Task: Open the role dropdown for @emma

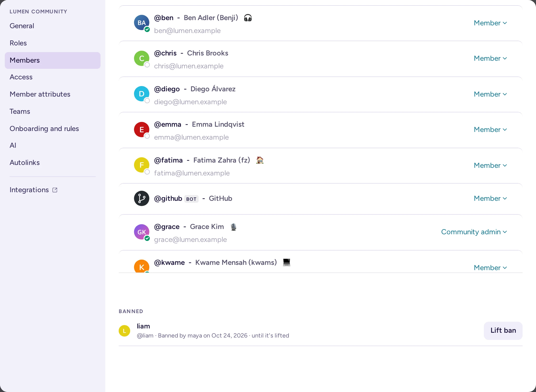Action: (491, 130)
